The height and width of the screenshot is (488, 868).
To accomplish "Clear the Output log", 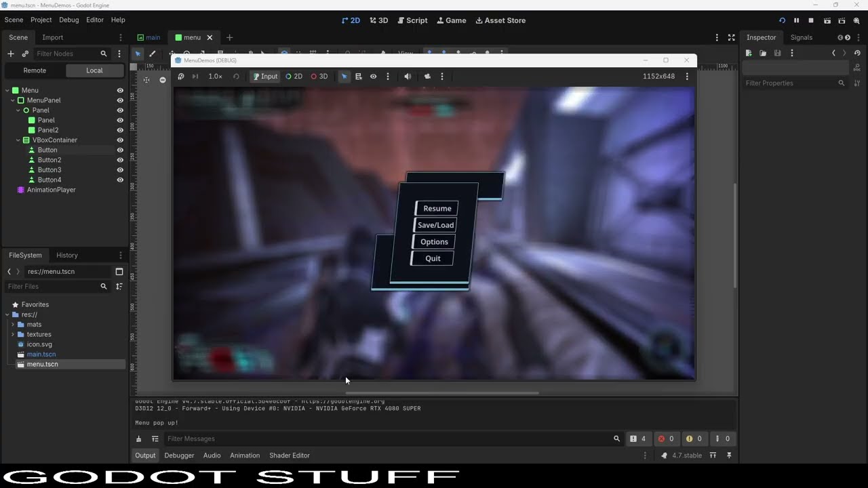I will coord(139,439).
